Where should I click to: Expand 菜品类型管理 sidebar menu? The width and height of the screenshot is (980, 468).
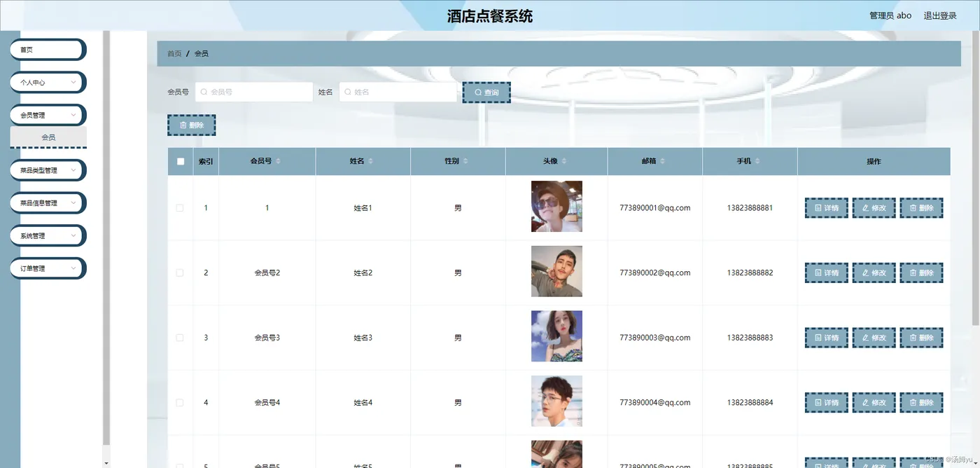tap(48, 170)
